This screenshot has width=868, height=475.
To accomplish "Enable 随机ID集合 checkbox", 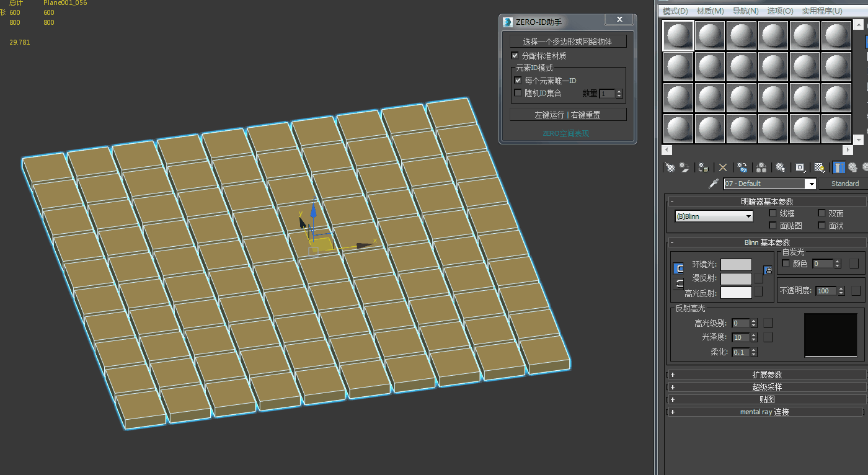I will pyautogui.click(x=518, y=93).
